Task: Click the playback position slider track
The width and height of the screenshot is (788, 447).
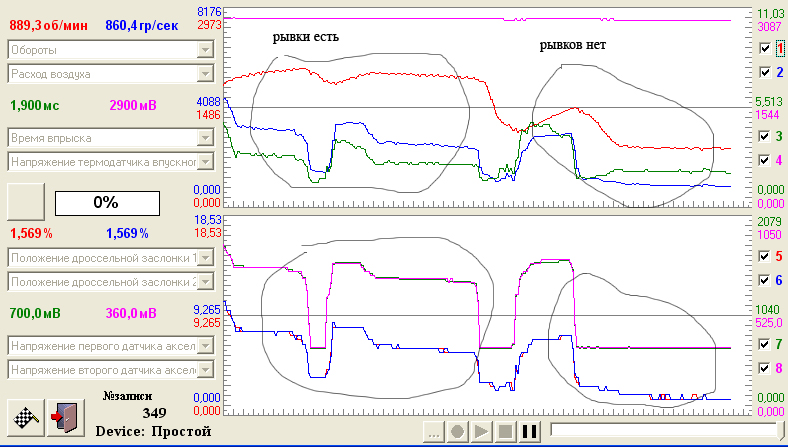Action: tap(667, 430)
